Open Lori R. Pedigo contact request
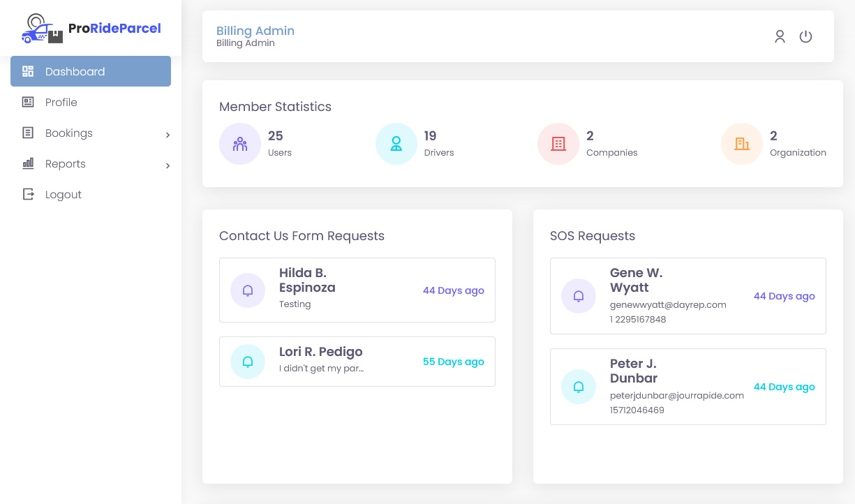Image resolution: width=855 pixels, height=504 pixels. point(357,362)
